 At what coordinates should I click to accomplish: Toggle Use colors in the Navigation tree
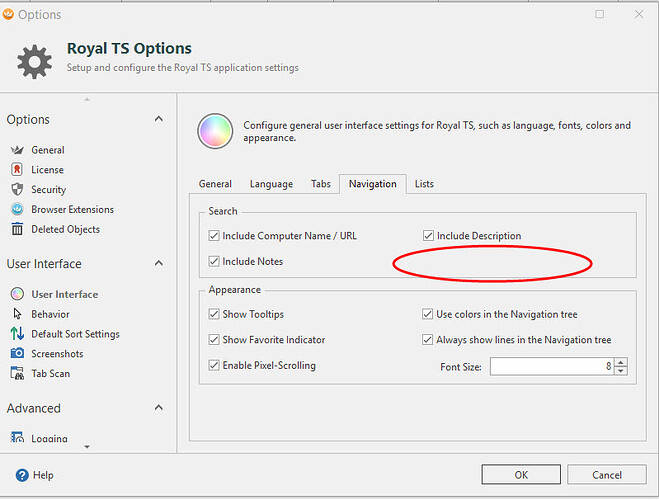pos(428,314)
